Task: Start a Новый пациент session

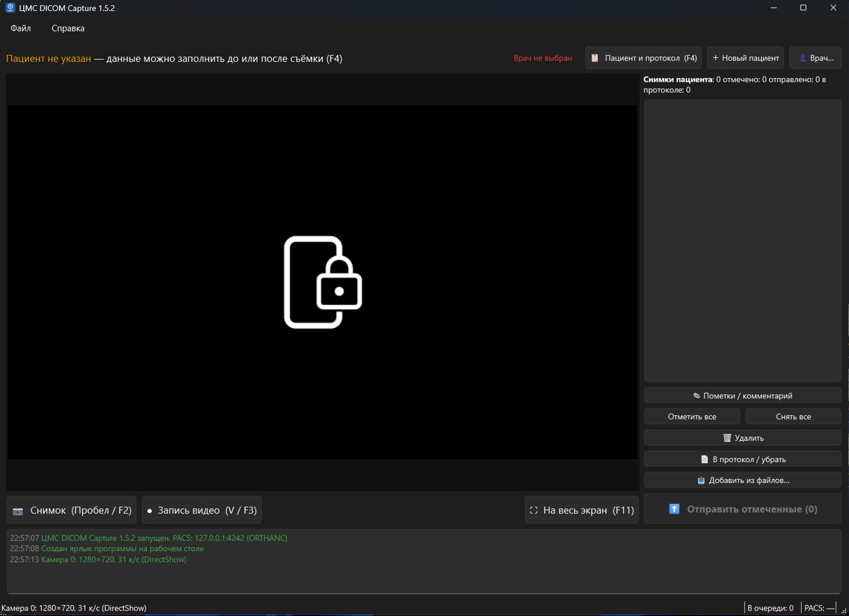Action: pyautogui.click(x=745, y=58)
